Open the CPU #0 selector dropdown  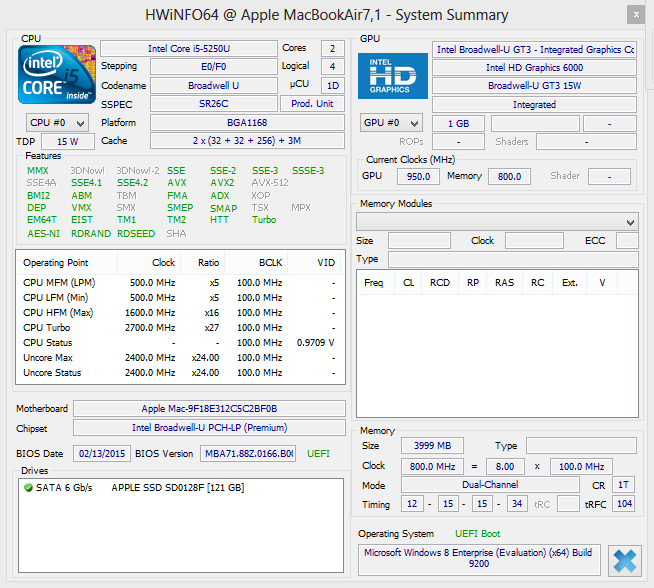57,122
